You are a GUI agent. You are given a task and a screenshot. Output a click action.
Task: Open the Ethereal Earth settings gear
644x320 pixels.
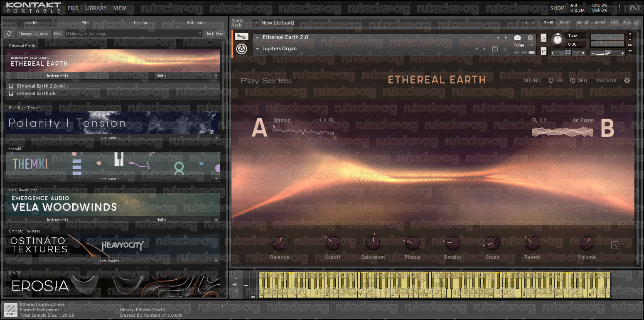[627, 81]
